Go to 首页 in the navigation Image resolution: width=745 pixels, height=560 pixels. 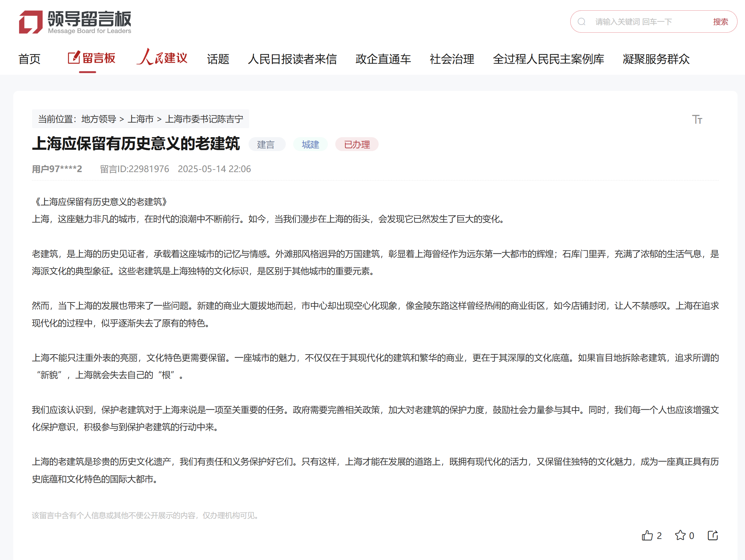(29, 59)
